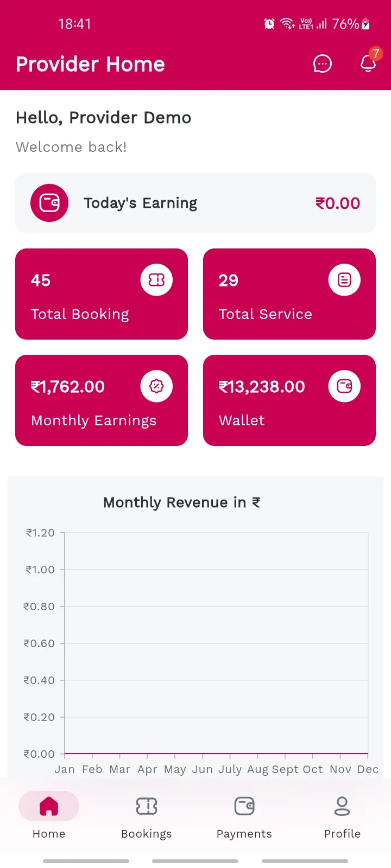The image size is (391, 868).
Task: Open the Profile tab
Action: click(x=342, y=818)
